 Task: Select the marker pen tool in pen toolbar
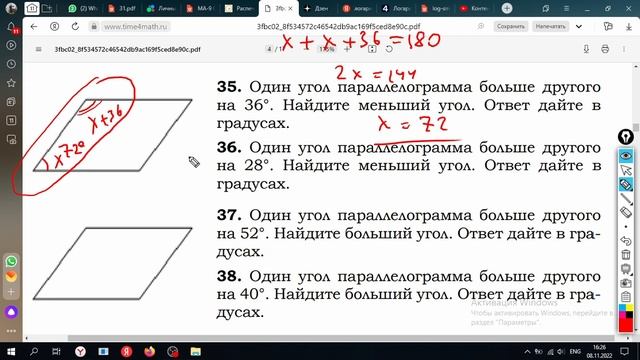pyautogui.click(x=626, y=184)
